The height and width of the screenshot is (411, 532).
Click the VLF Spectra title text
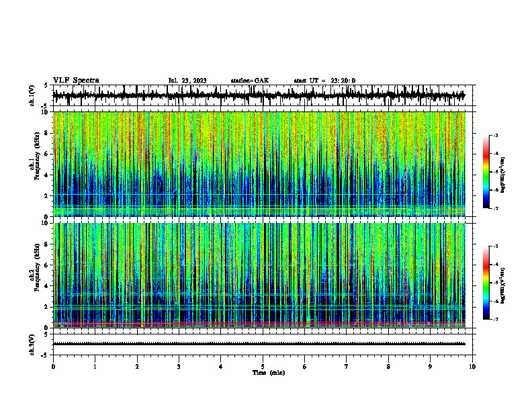[x=76, y=81]
